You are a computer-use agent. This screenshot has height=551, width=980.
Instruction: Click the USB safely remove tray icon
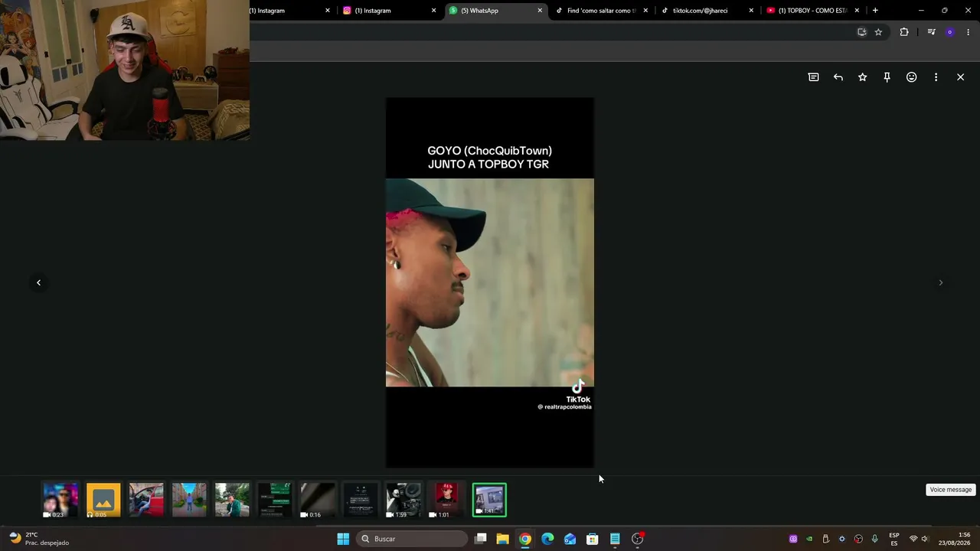[825, 539]
